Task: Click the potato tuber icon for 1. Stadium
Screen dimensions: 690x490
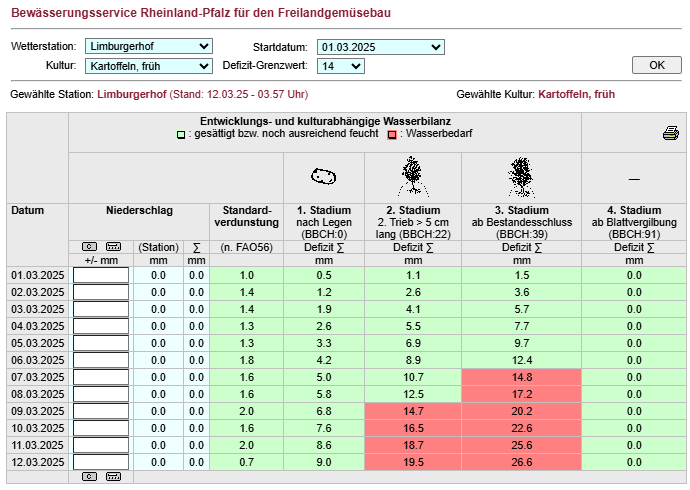Action: point(322,177)
